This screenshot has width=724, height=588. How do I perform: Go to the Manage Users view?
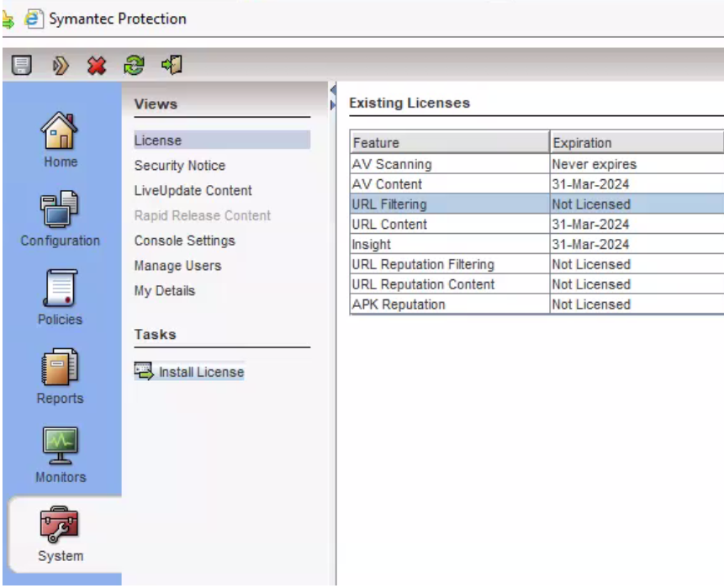click(x=177, y=266)
